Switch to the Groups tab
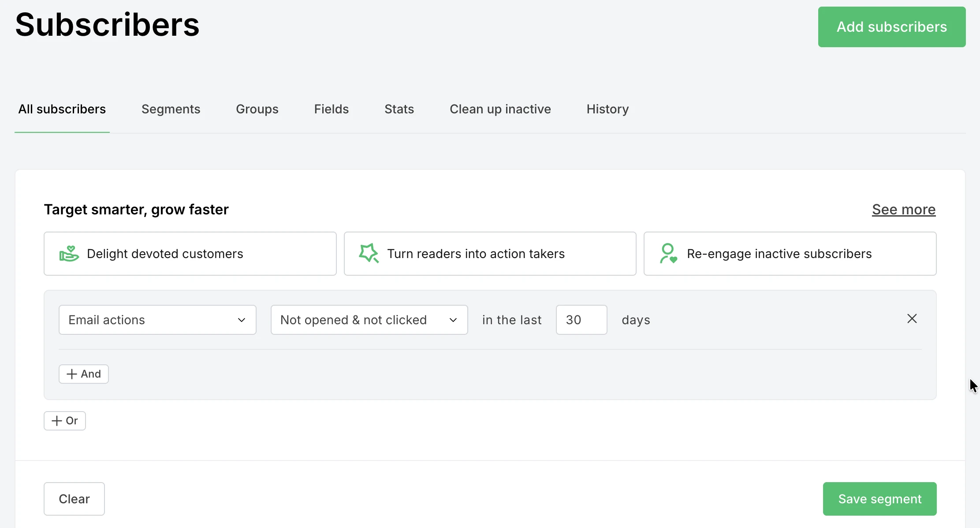 [x=257, y=109]
